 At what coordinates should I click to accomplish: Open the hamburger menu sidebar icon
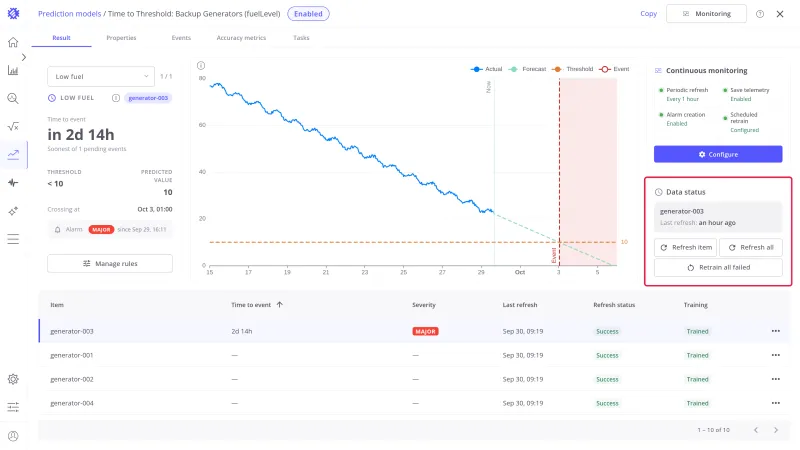point(13,239)
